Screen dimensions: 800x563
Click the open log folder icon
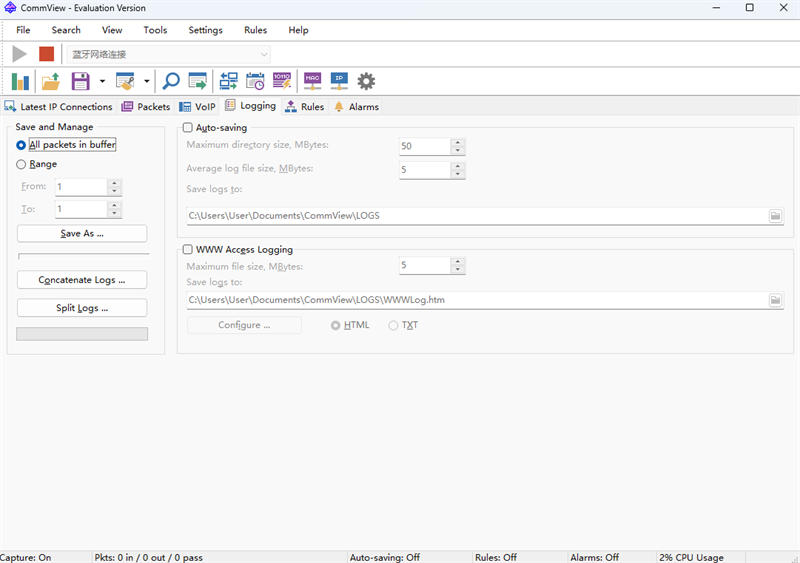[51, 81]
